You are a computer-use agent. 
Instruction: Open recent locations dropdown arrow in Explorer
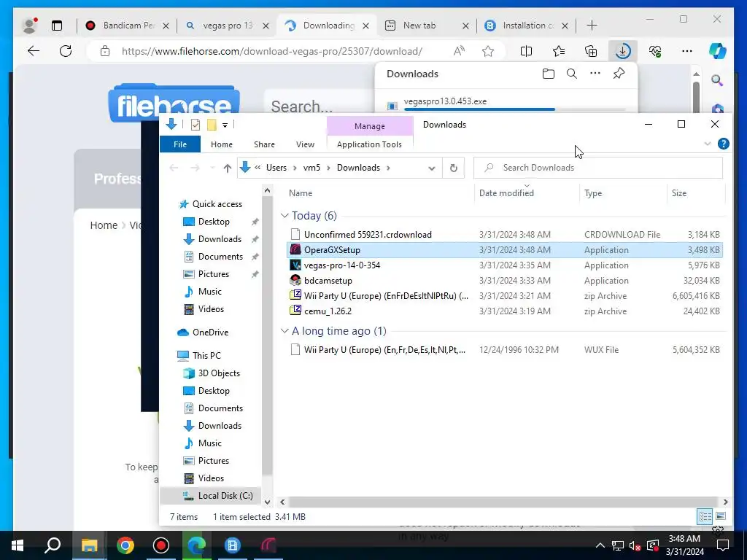[x=212, y=168]
